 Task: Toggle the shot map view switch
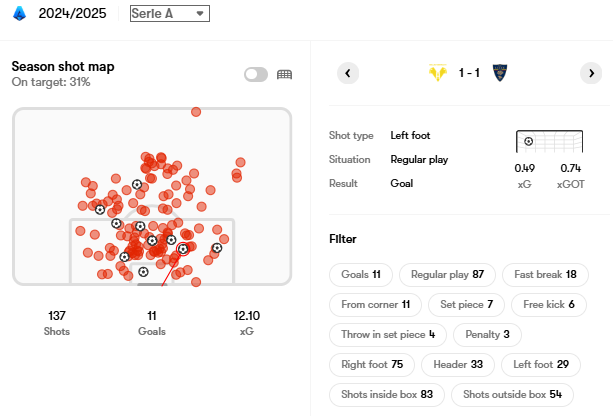coord(256,74)
